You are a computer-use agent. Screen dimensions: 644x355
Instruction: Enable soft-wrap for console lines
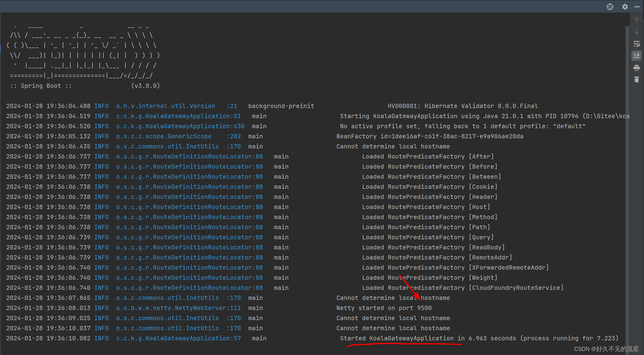(637, 44)
